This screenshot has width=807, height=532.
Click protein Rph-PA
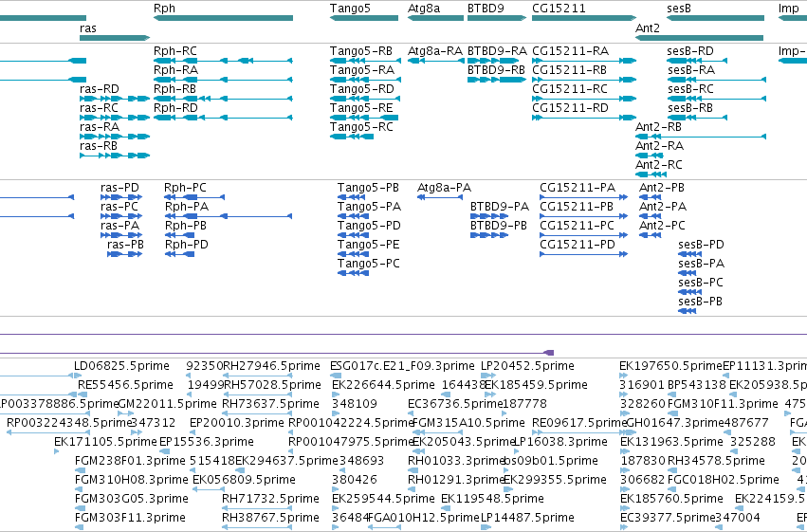point(229,216)
